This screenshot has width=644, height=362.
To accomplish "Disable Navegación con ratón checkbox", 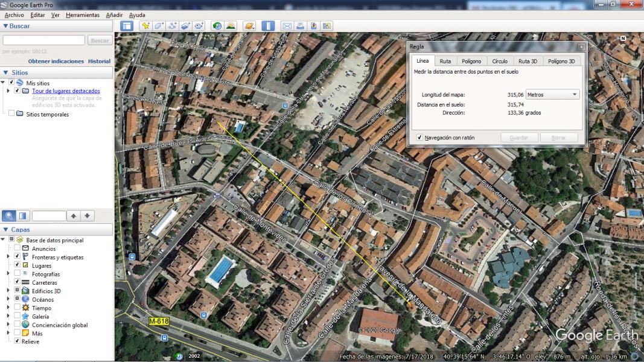I will tap(419, 138).
